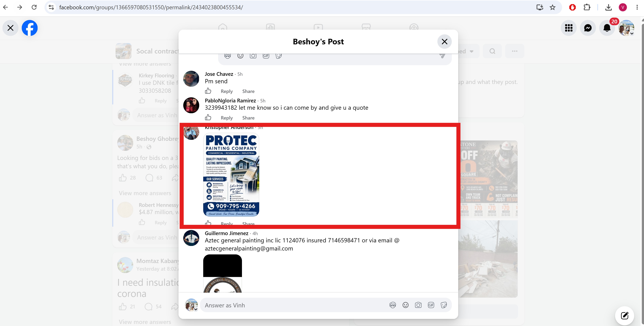Open the account menu avatar
Image resolution: width=644 pixels, height=326 pixels.
(x=626, y=28)
